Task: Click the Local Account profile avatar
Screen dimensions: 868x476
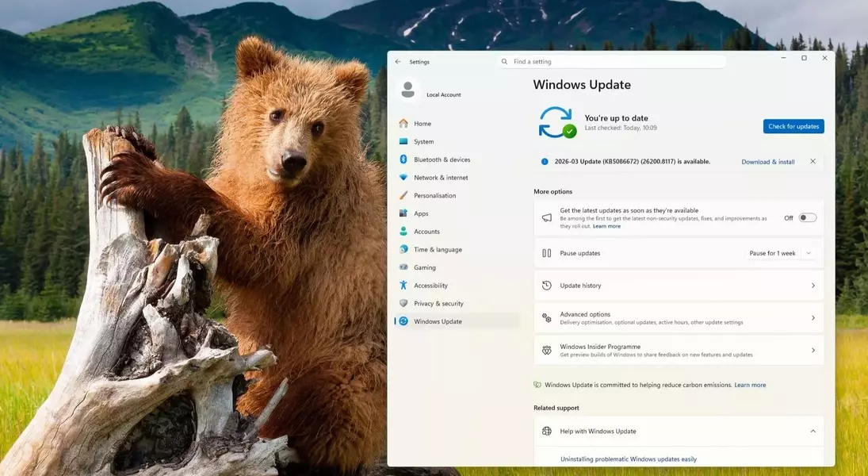Action: coord(408,90)
